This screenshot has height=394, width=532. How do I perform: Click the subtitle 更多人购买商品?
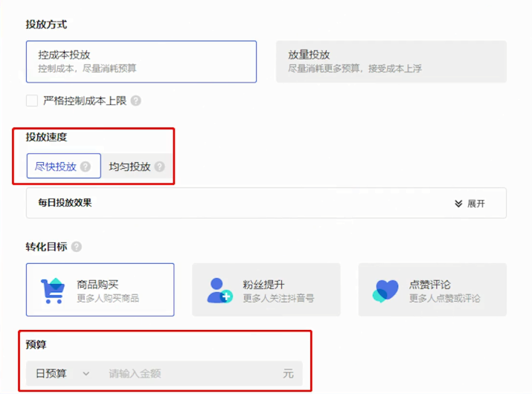click(x=108, y=298)
